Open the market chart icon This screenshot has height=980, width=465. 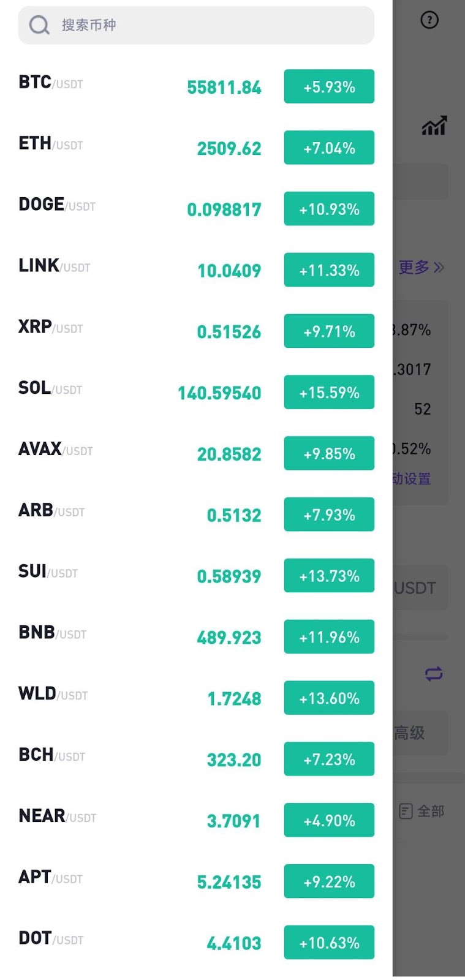click(x=434, y=126)
